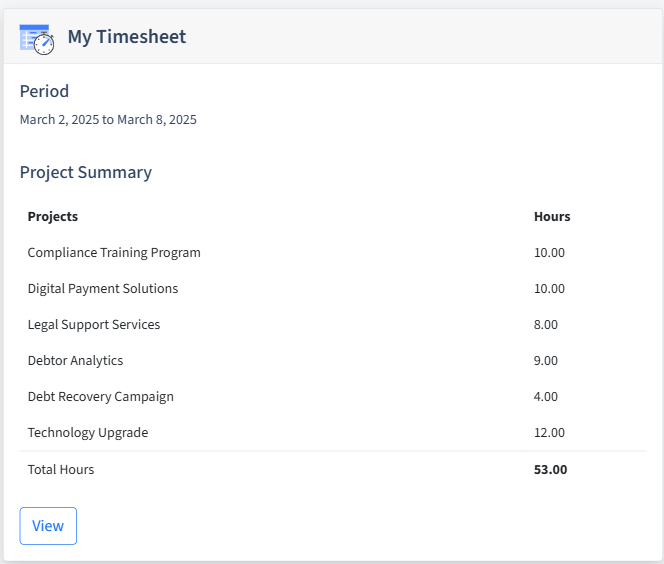Click the 4.00 hours value

546,396
